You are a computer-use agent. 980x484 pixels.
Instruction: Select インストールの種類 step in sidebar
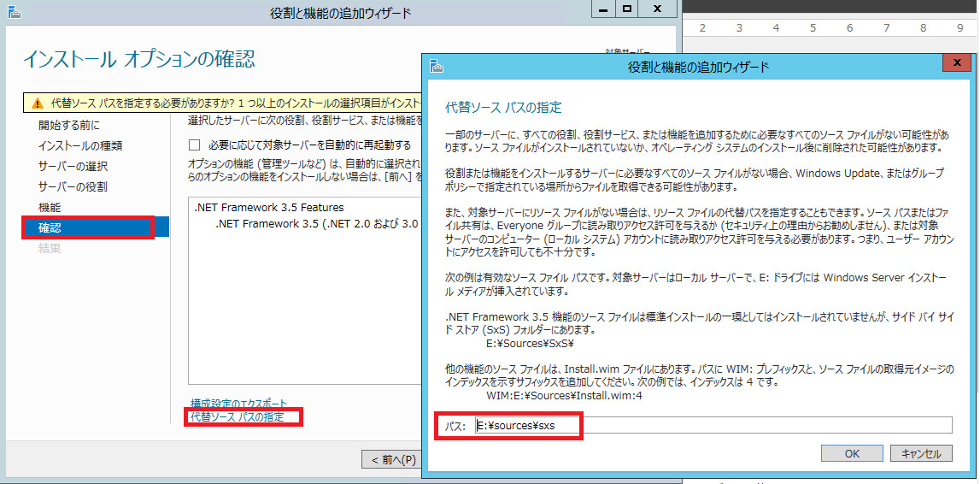point(80,145)
